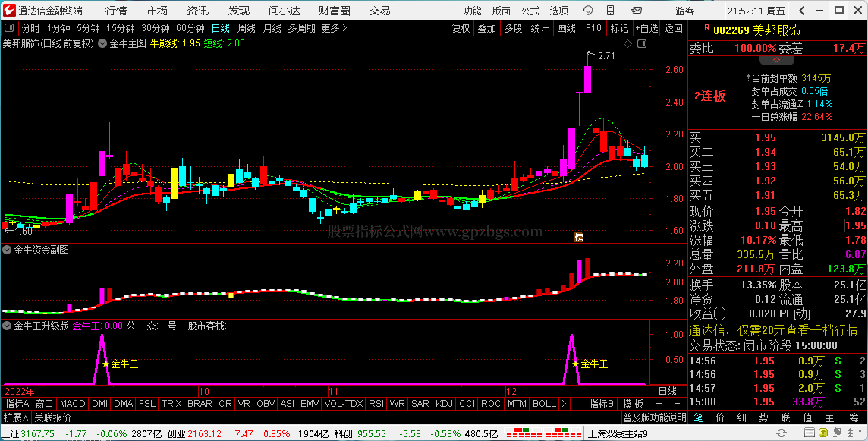Switch to the 周线 weekly period
The image size is (868, 441).
[246, 28]
